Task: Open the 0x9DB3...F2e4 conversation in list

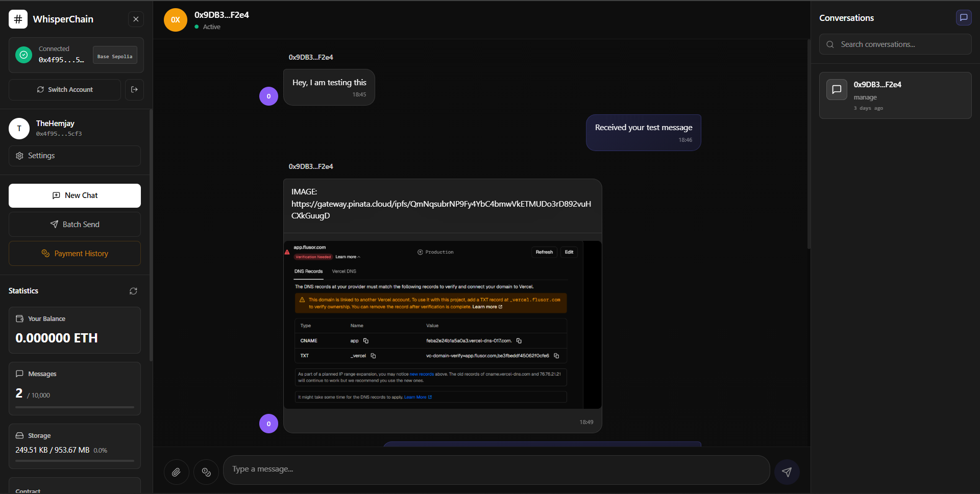Action: (895, 95)
